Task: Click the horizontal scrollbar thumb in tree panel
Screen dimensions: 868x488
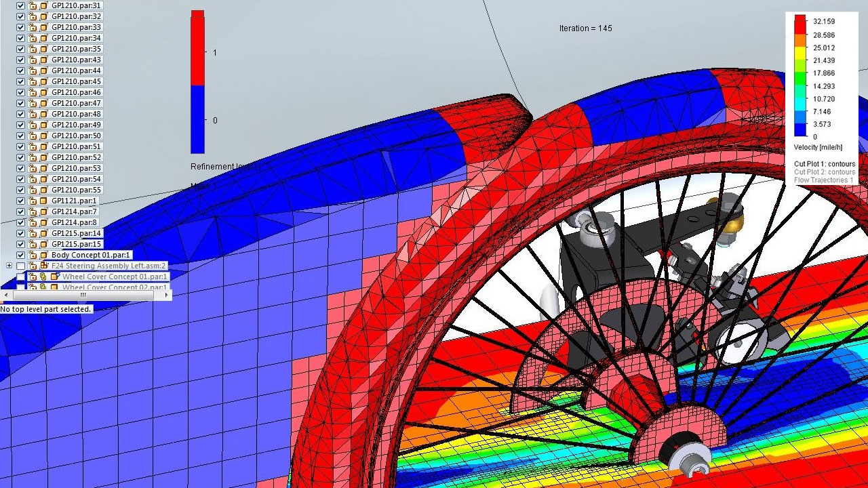Action: (83, 296)
